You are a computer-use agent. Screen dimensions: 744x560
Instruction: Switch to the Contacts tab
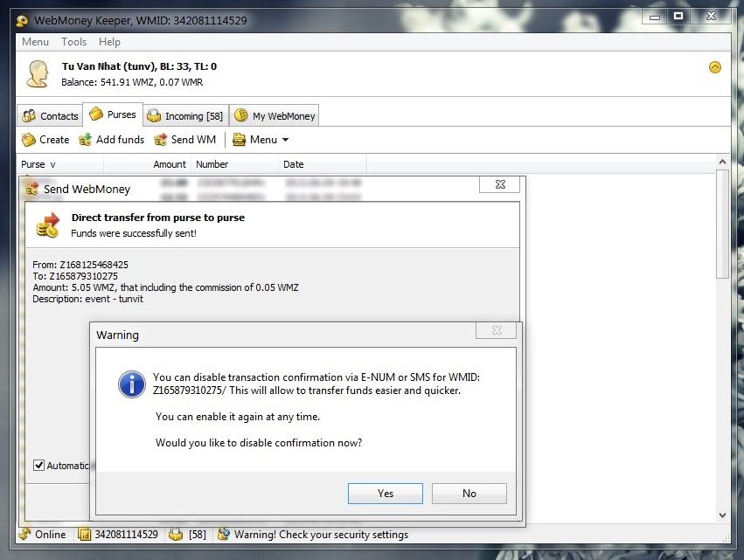point(50,115)
